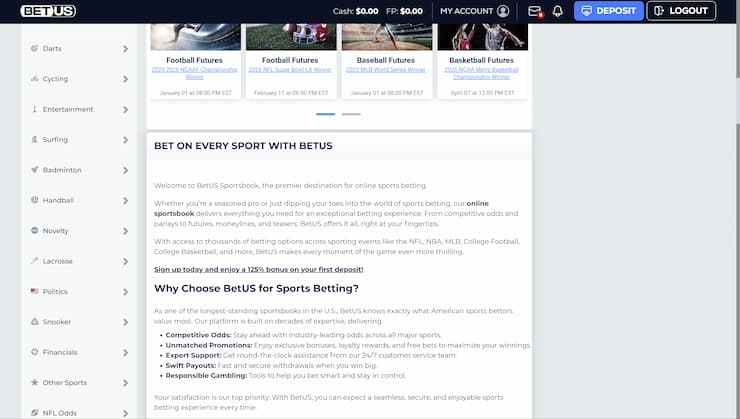Open NFL Super Bowl LX Winner link
This screenshot has width=740, height=419.
pos(290,69)
